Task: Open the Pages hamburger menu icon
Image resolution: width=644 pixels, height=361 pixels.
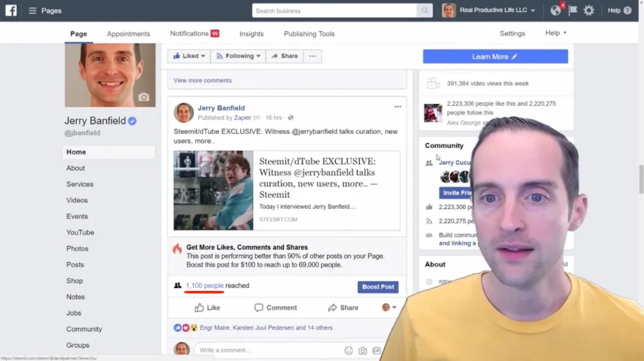Action: tap(32, 11)
